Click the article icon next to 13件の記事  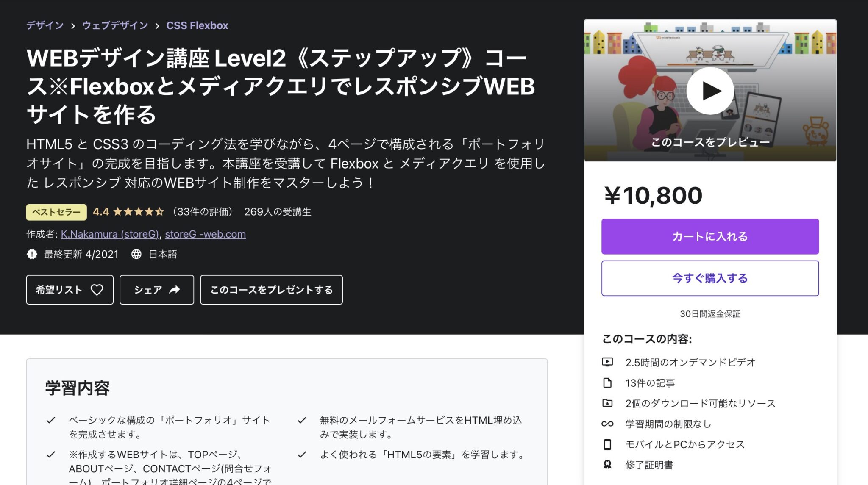[608, 382]
